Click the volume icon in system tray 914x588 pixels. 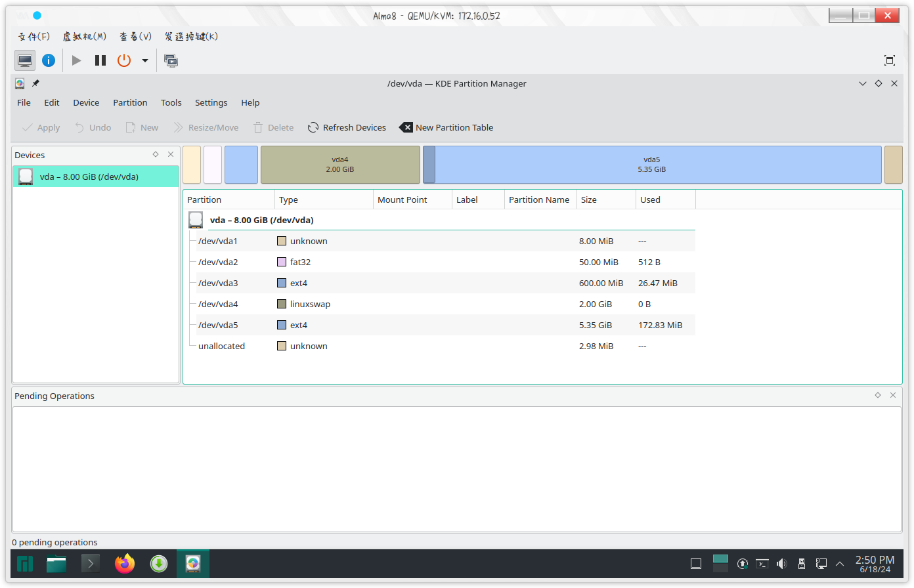tap(781, 564)
